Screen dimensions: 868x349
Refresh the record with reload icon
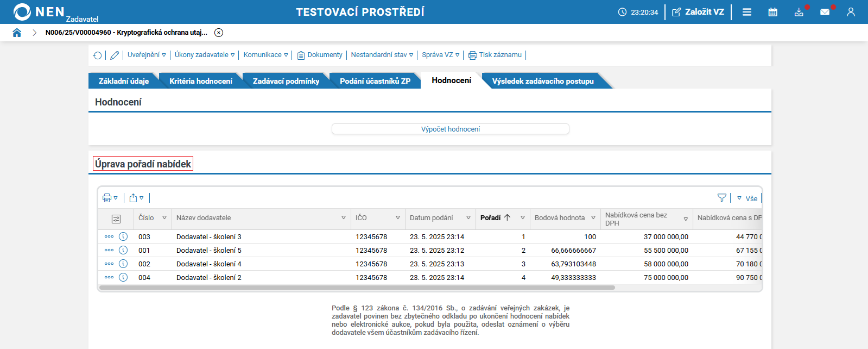tap(98, 55)
